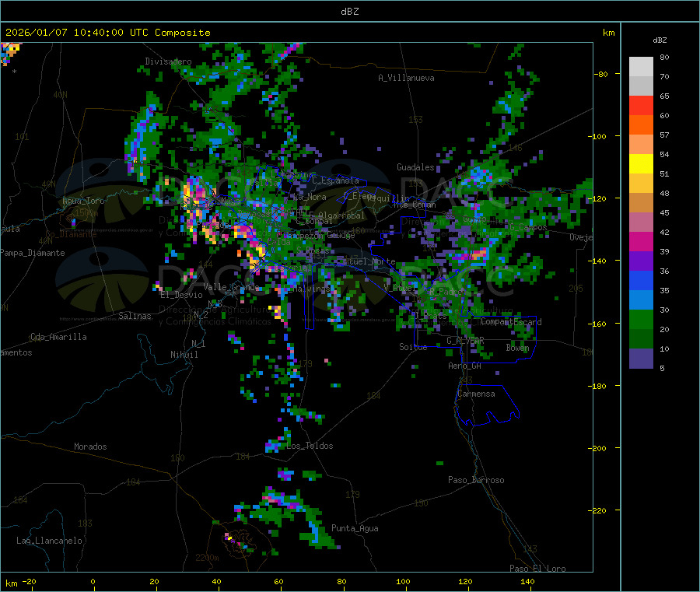
Task: Click the 'Pampa_Diamante' label
Action: point(32,253)
